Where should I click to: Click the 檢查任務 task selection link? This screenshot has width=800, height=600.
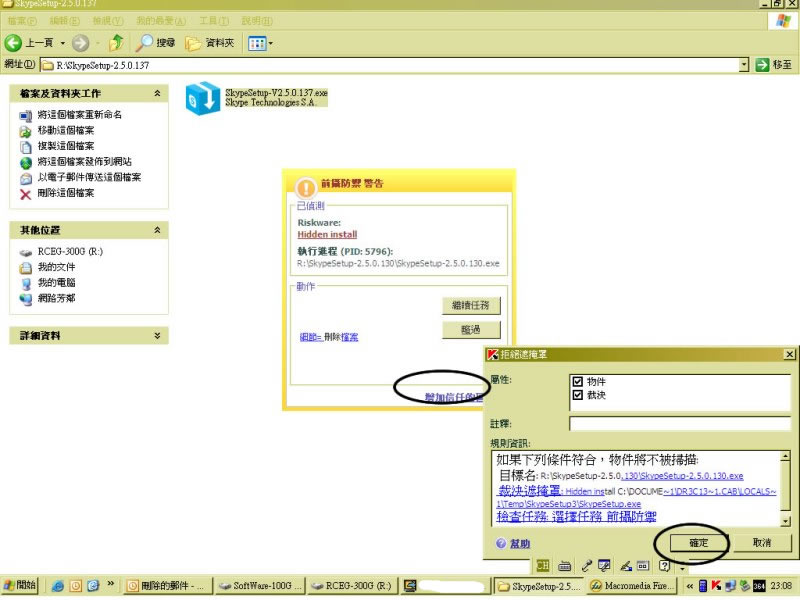(x=577, y=517)
